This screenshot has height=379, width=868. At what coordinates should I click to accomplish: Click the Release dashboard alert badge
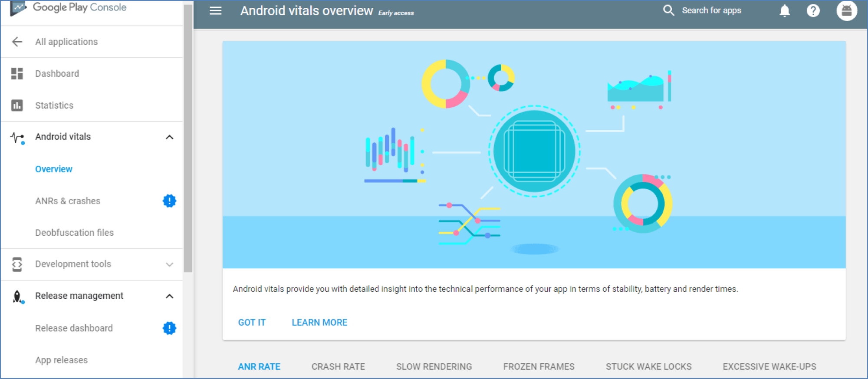point(169,328)
